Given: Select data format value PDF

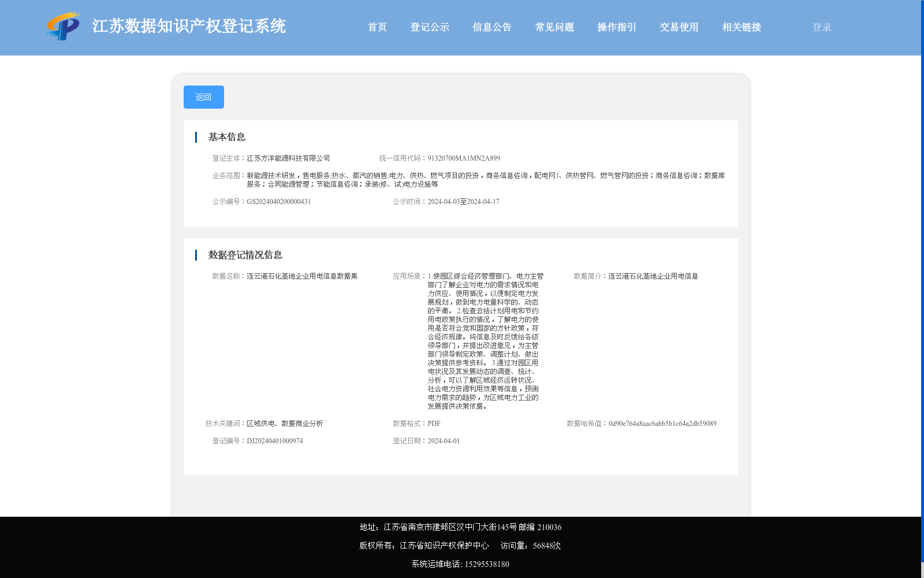Looking at the screenshot, I should point(434,424).
